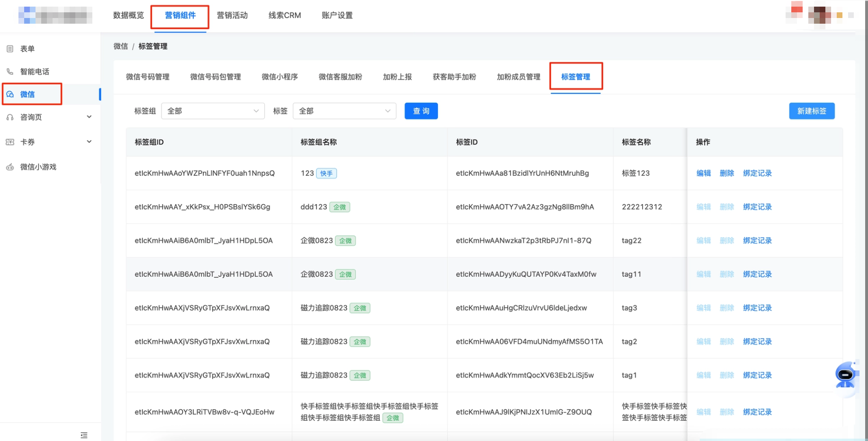The width and height of the screenshot is (868, 441).
Task: Open the 线索CRM menu item
Action: (284, 15)
